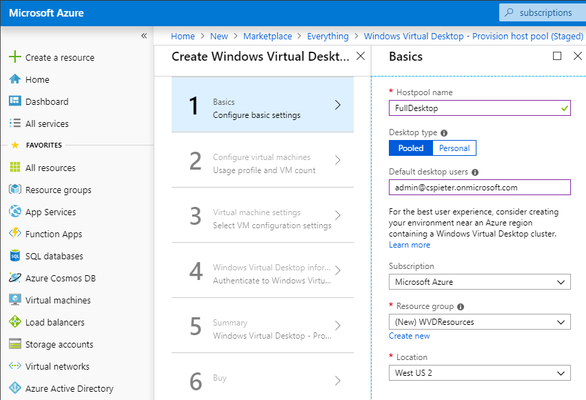Image resolution: width=586 pixels, height=400 pixels.
Task: Click the Resource group info icon
Action: [460, 307]
